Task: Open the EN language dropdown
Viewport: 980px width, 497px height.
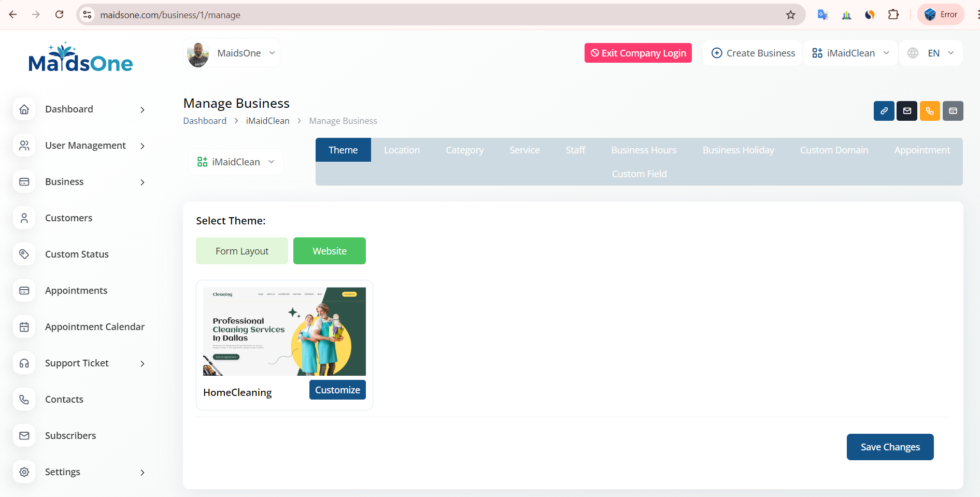Action: tap(931, 53)
